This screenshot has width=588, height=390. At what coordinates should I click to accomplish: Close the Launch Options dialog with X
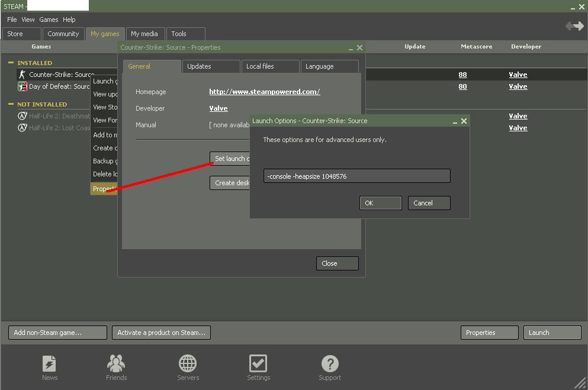tap(464, 121)
